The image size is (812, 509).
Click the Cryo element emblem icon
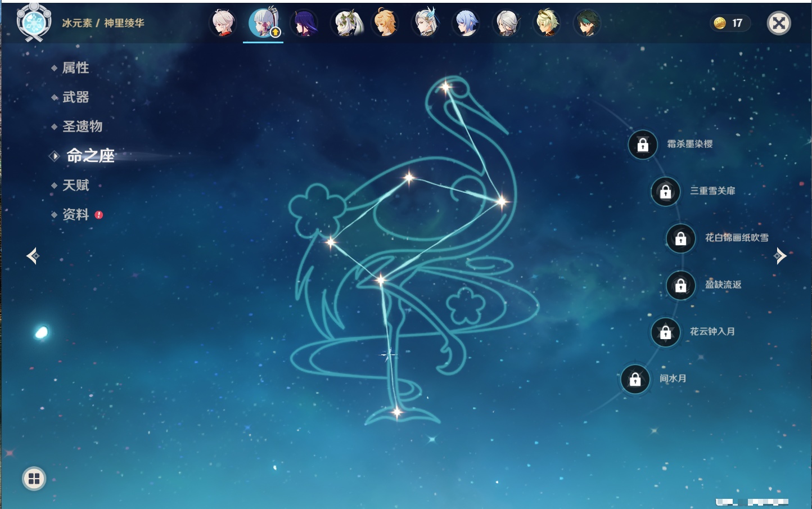point(34,22)
